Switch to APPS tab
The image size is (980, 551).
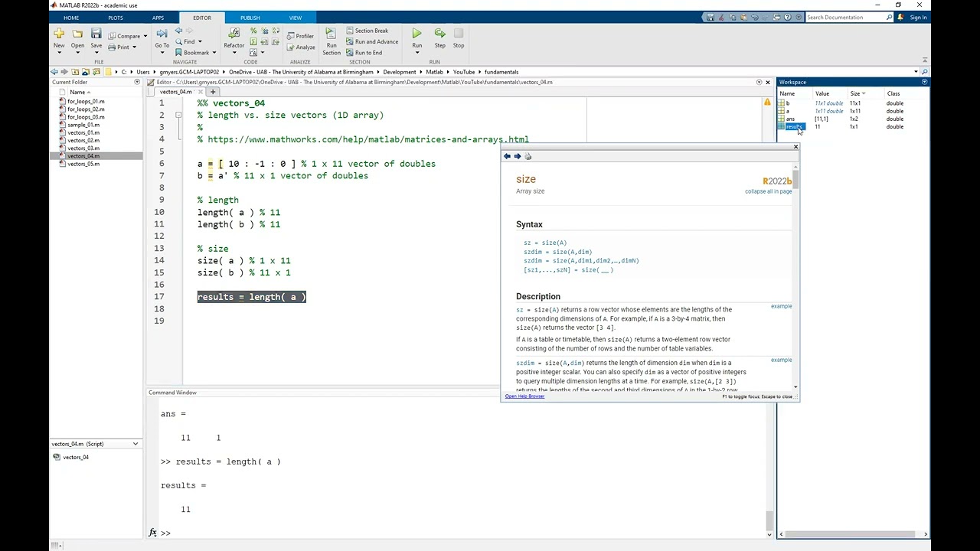[158, 18]
